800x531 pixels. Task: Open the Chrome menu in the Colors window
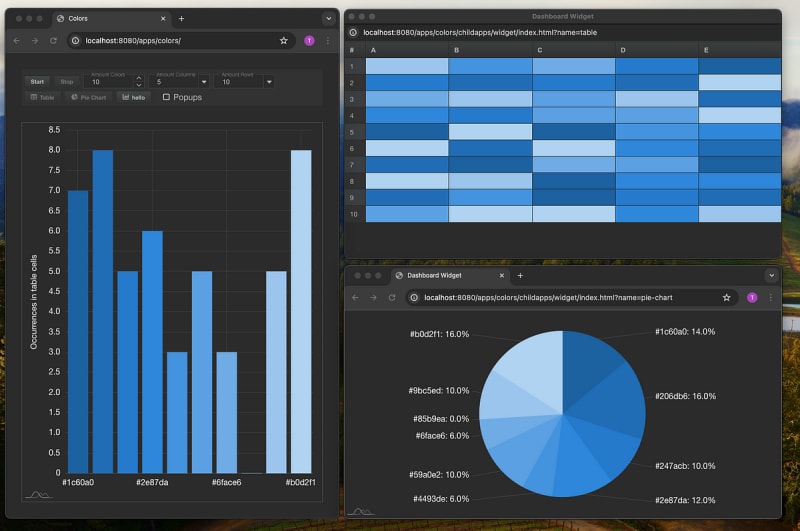(x=326, y=41)
